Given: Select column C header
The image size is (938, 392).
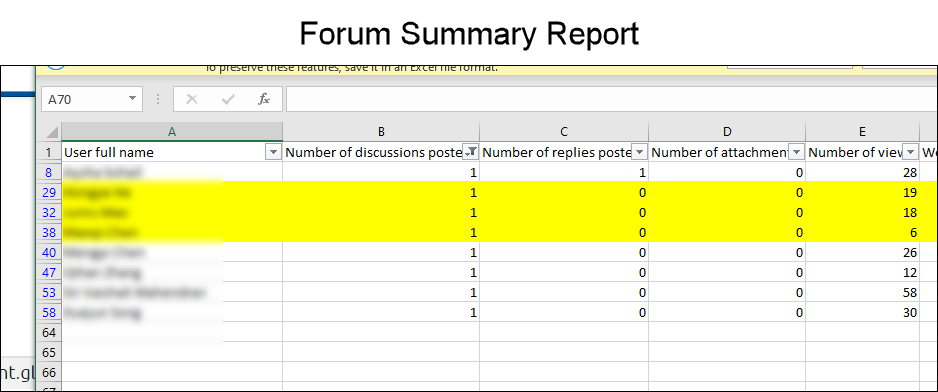Looking at the screenshot, I should (564, 132).
